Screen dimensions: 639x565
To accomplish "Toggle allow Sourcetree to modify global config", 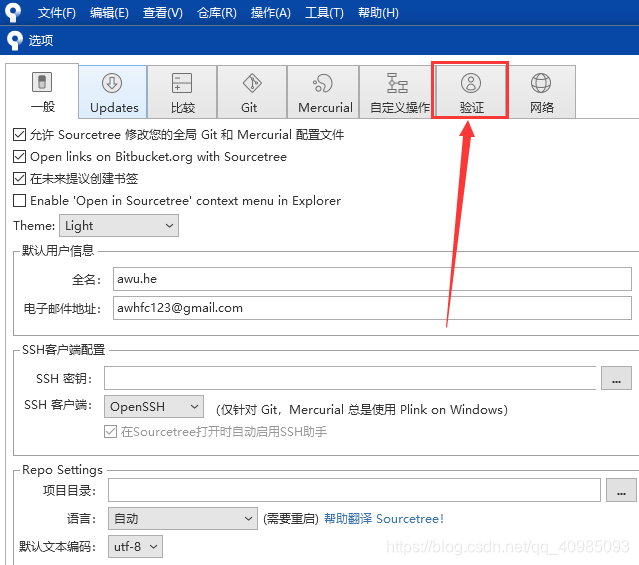I will [20, 135].
